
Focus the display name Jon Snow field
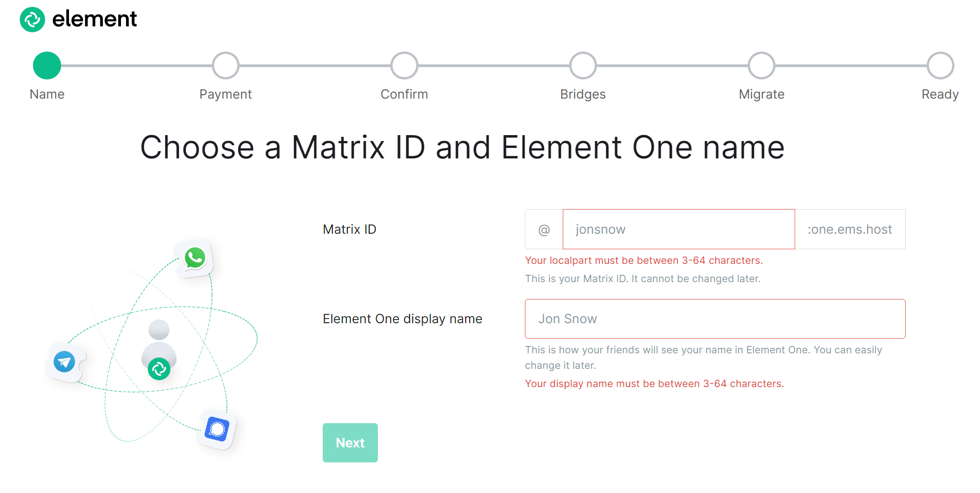tap(715, 319)
